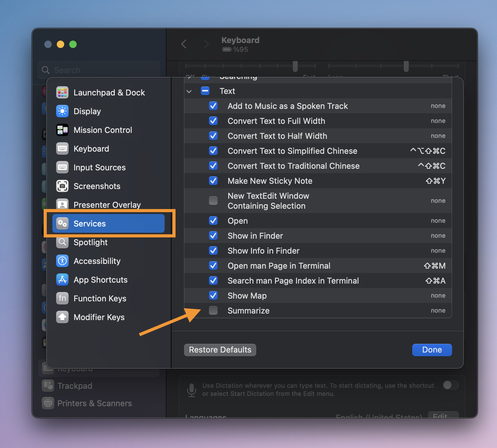Select the ⇧⌘Y sticky note shortcut
Screen dimensions: 497x448
(x=436, y=181)
